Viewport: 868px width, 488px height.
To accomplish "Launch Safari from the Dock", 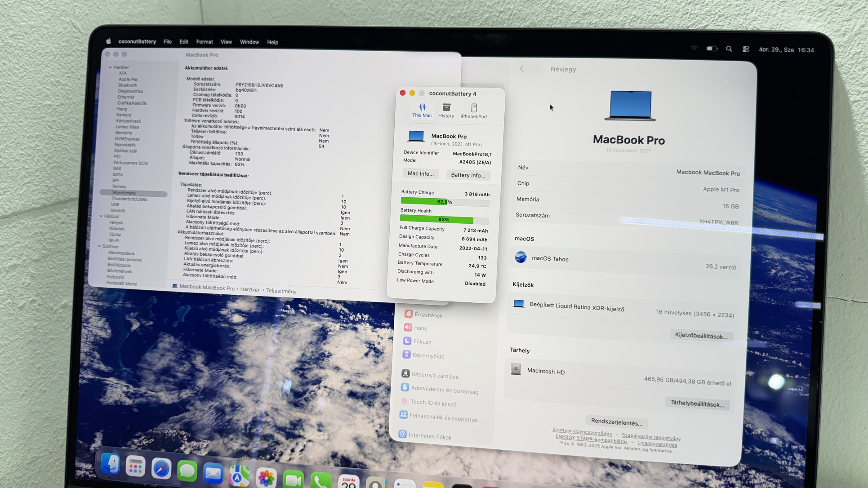I will click(x=161, y=469).
